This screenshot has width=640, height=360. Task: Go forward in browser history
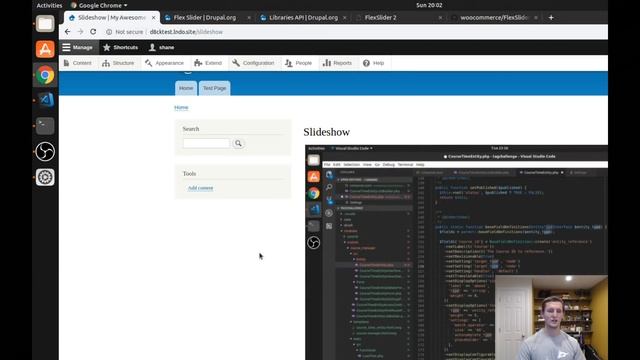[x=80, y=32]
